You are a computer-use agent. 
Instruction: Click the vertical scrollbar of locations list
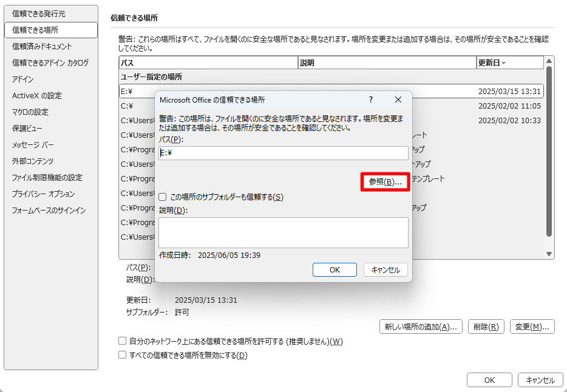[x=549, y=152]
